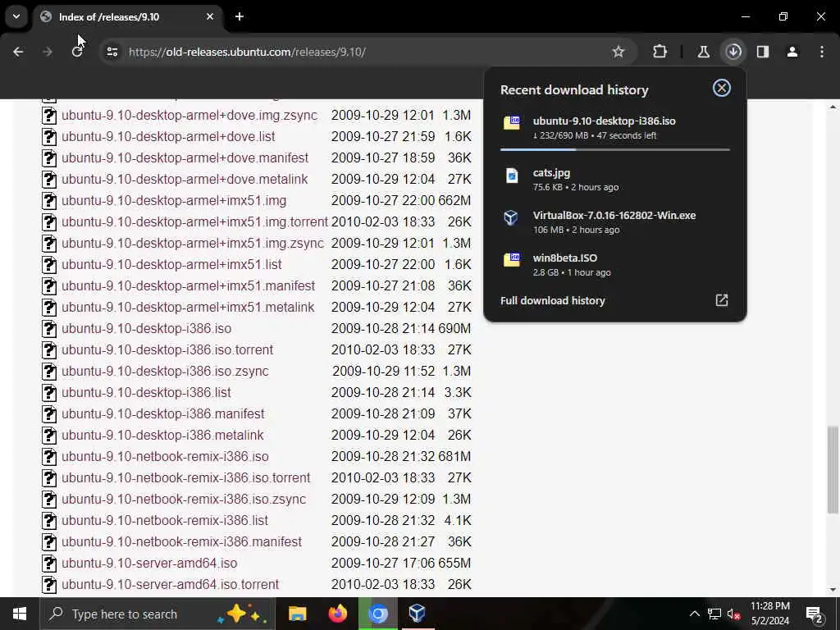Open a new tab with plus button

click(x=240, y=16)
